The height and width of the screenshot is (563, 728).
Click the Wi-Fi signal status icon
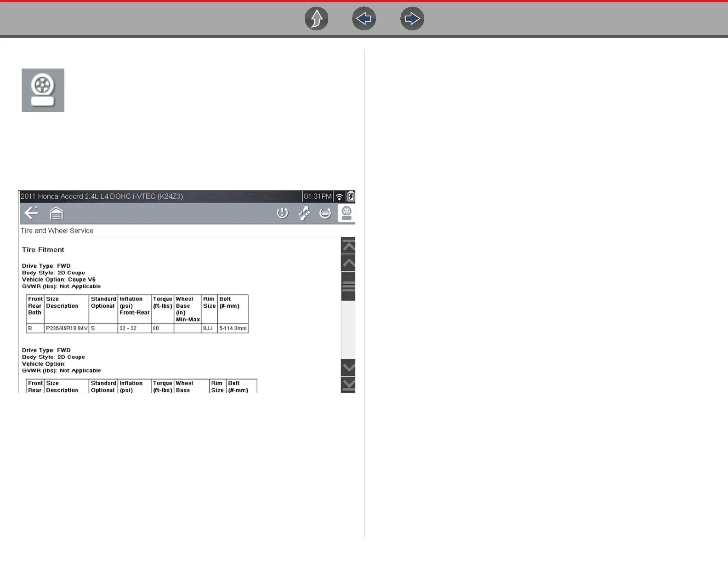click(340, 197)
